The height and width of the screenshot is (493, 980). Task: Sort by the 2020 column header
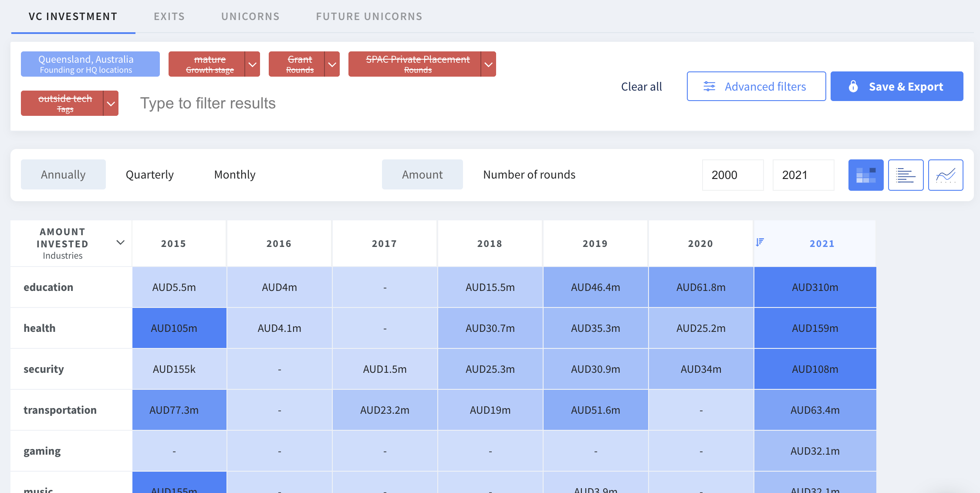701,243
